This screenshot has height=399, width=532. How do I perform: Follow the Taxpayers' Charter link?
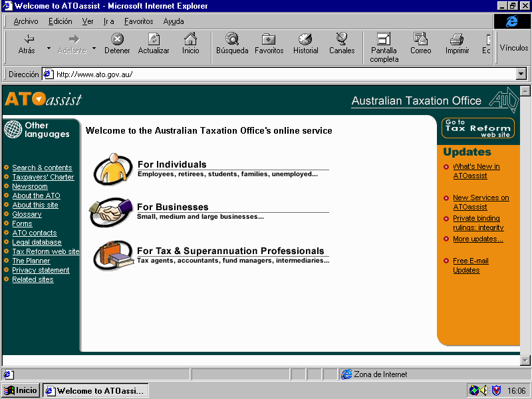[43, 177]
